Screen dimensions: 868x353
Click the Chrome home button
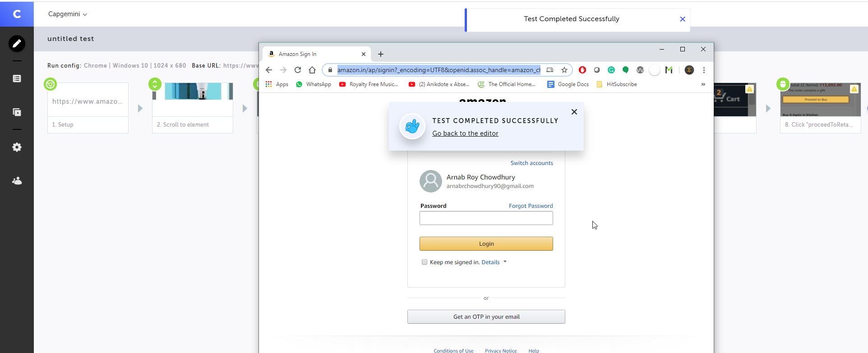click(x=312, y=70)
